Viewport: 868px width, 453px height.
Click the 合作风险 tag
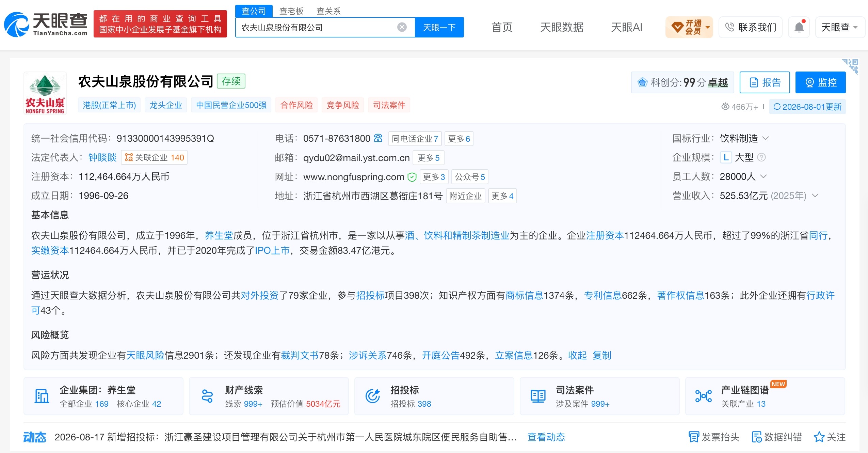coord(296,105)
